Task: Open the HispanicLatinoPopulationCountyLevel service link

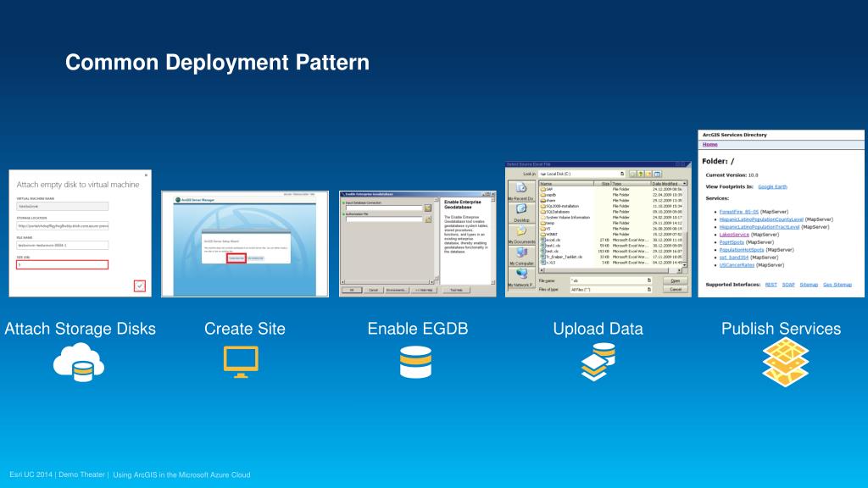Action: tap(761, 219)
